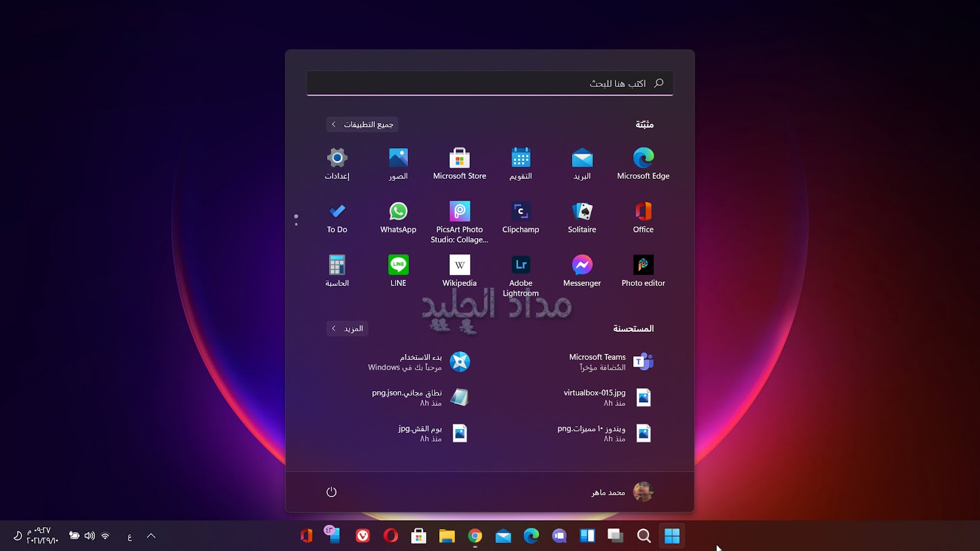The height and width of the screenshot is (551, 980).
Task: Launch the LINE app
Action: pyautogui.click(x=398, y=271)
